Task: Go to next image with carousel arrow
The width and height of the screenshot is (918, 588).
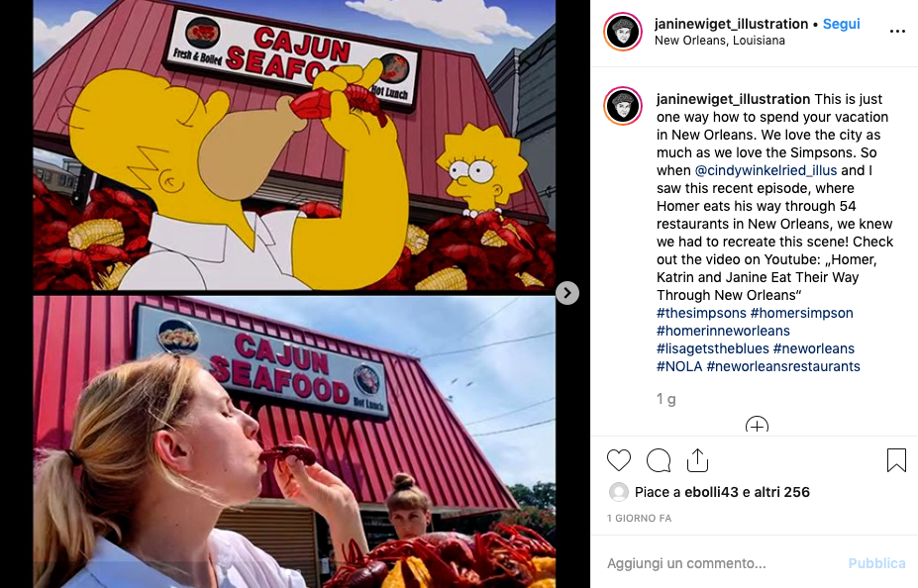Action: (x=566, y=293)
